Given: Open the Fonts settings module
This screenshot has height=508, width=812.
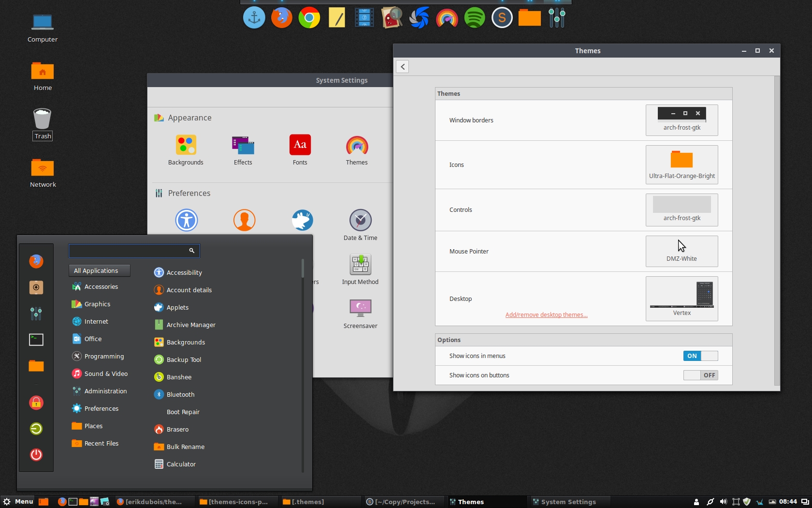Looking at the screenshot, I should pyautogui.click(x=300, y=150).
